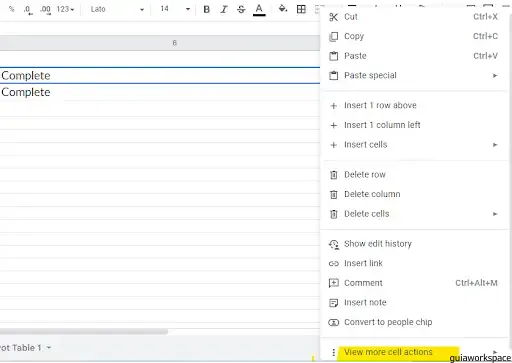
Task: Click the people chip icon
Action: [334, 322]
